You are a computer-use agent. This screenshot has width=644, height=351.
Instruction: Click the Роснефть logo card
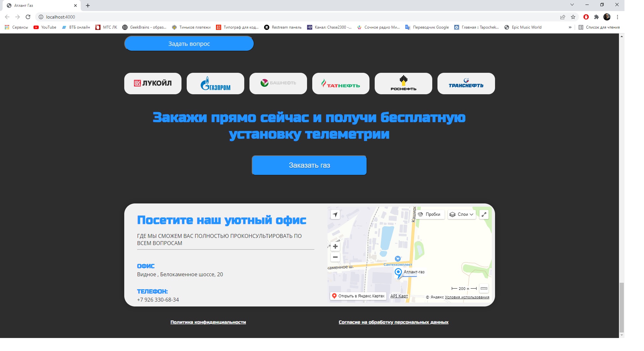coord(403,84)
